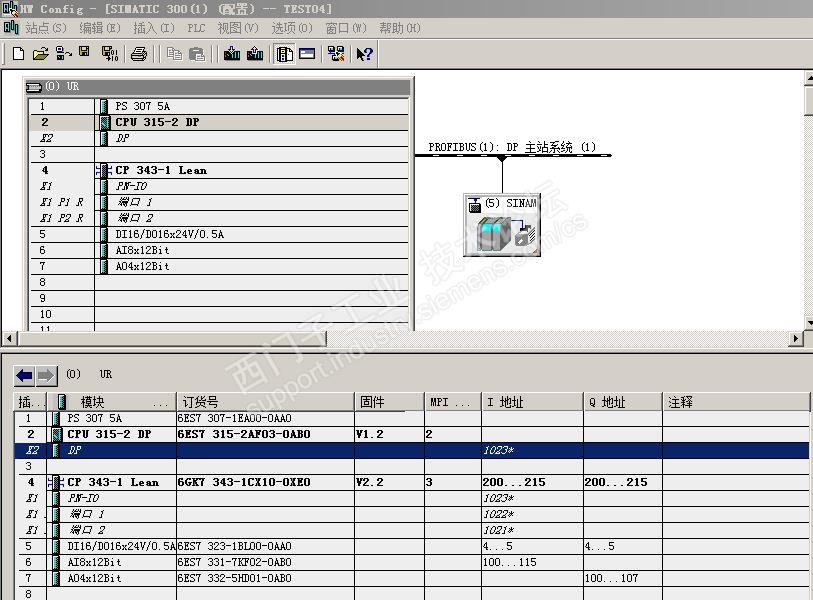The height and width of the screenshot is (600, 813).
Task: Click the vertical scrollbar up arrow
Action: (808, 78)
